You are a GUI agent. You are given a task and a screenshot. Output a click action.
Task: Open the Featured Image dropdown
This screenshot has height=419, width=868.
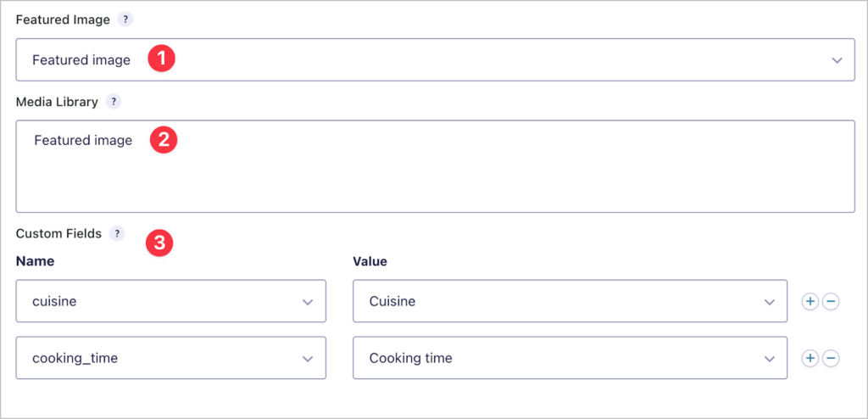coord(435,60)
